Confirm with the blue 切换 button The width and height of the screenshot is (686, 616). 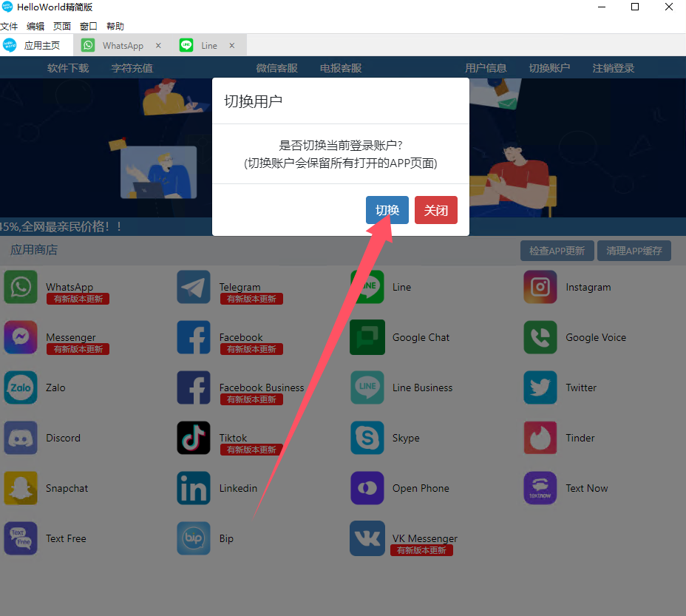pyautogui.click(x=387, y=210)
